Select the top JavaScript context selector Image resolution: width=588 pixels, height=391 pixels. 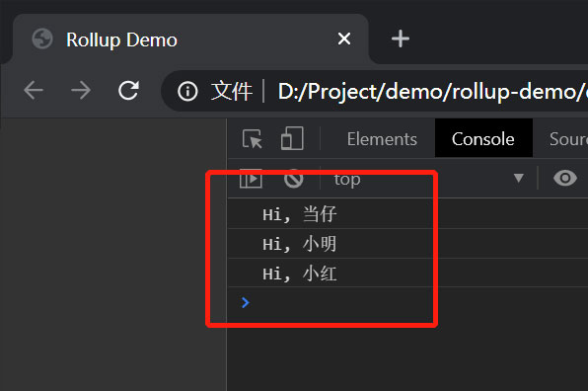428,179
